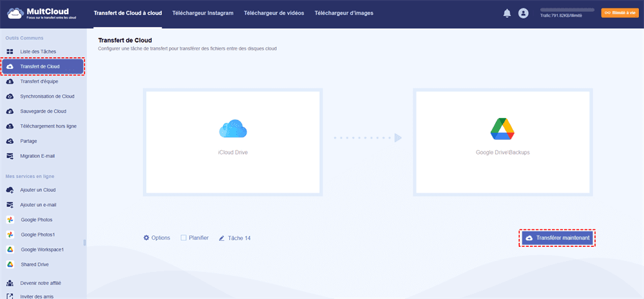Click the Ajouter un e-mail icon
Image resolution: width=644 pixels, height=299 pixels.
pos(10,205)
